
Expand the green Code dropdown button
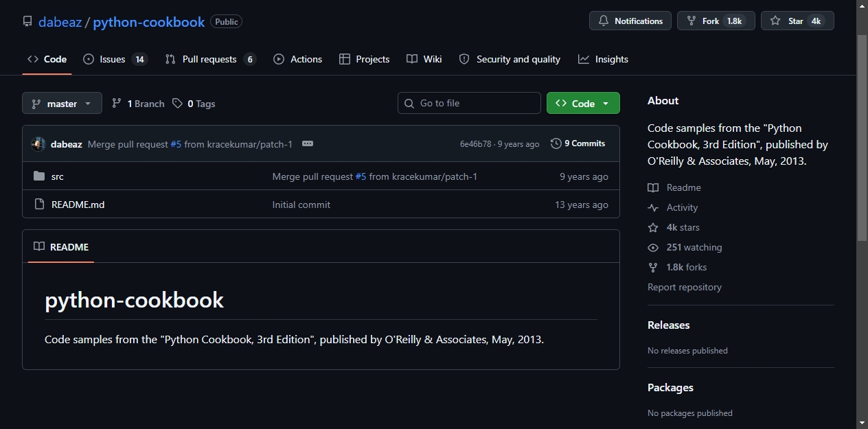pos(583,103)
